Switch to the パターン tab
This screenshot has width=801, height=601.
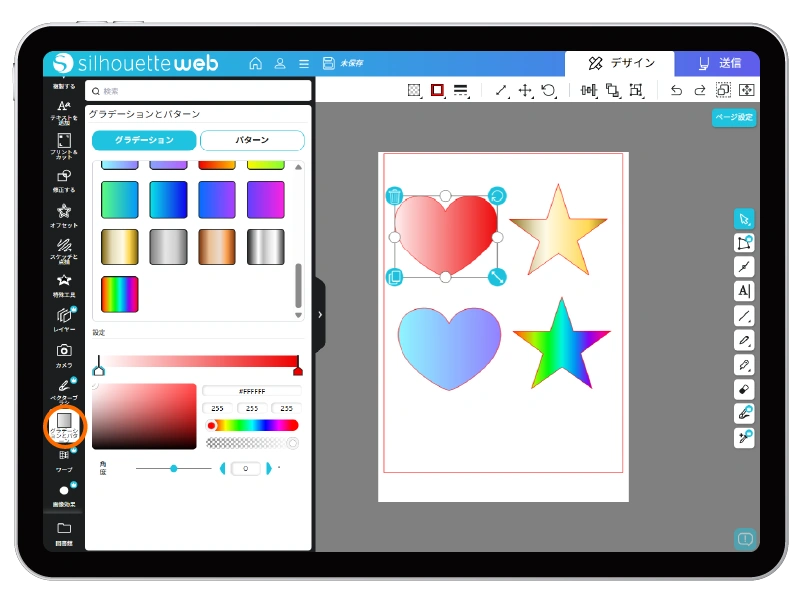click(252, 140)
